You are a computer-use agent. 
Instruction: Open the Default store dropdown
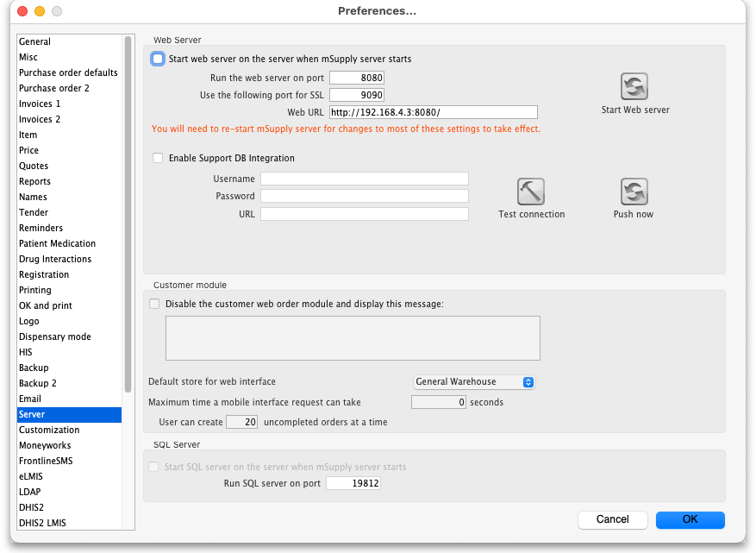[473, 381]
